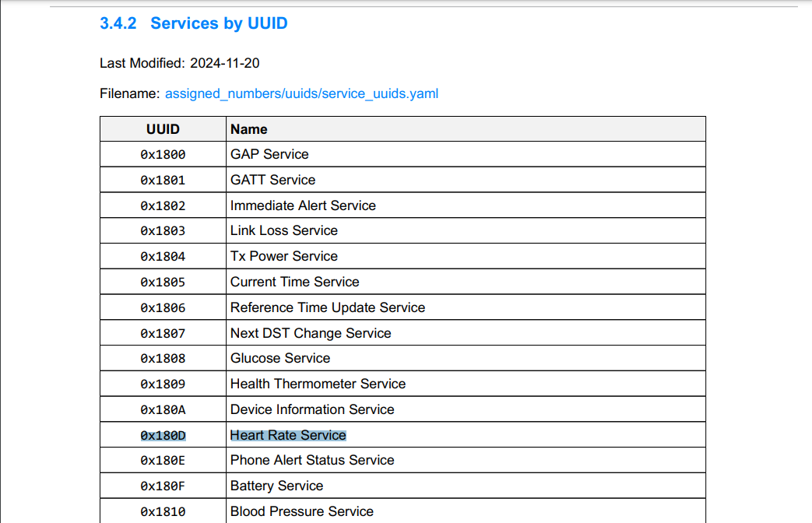The width and height of the screenshot is (812, 523).
Task: Click the Name column header
Action: 249,129
